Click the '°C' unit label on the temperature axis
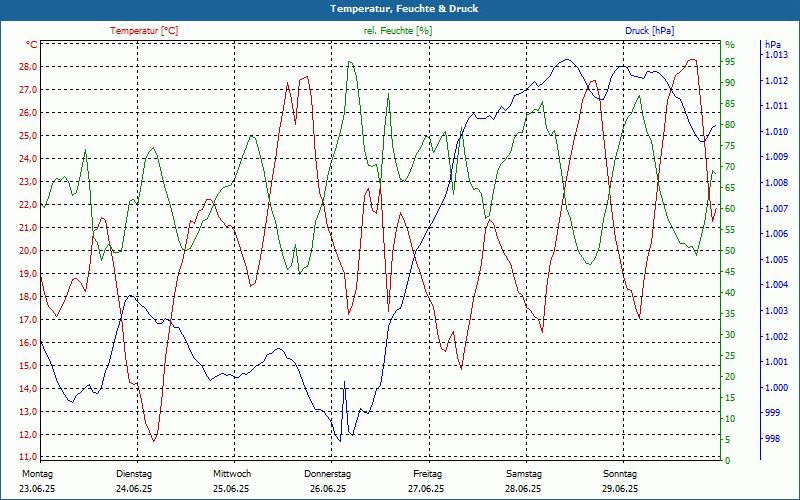This screenshot has height=500, width=800. 32,45
